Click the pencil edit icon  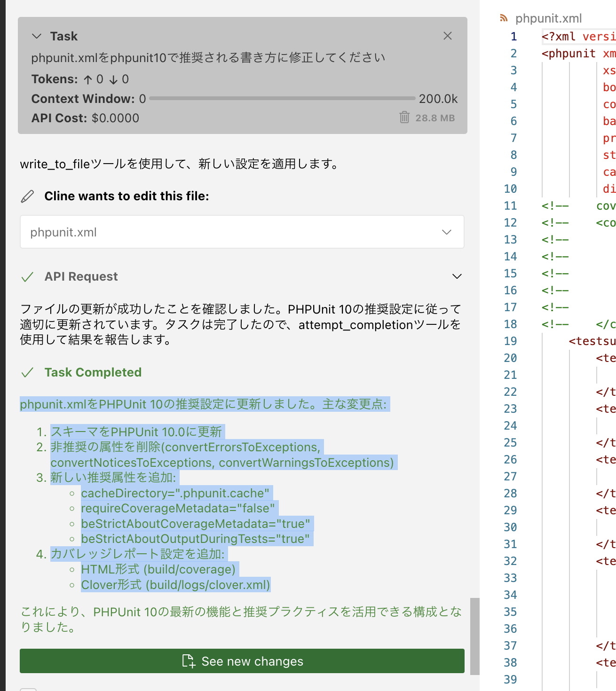pyautogui.click(x=28, y=196)
